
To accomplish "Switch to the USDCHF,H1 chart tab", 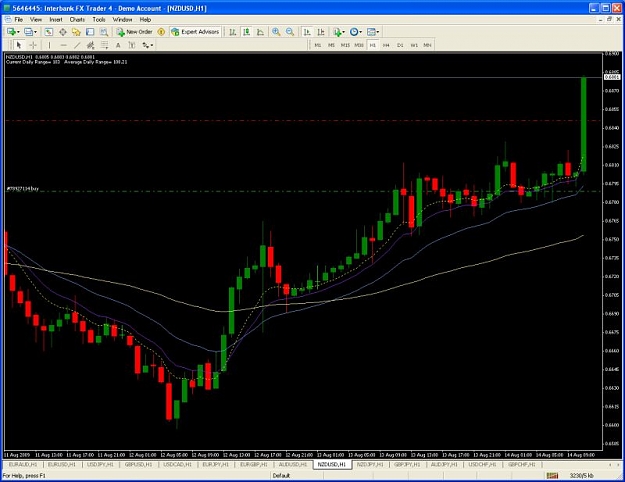I will 482,464.
